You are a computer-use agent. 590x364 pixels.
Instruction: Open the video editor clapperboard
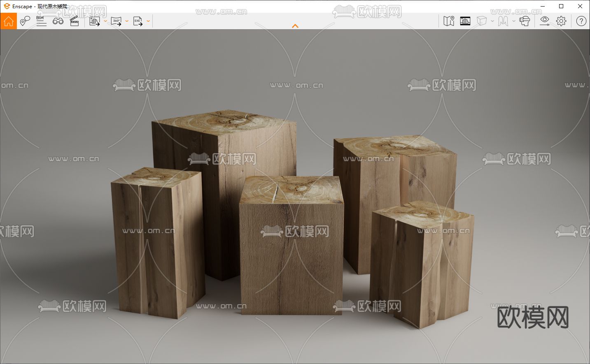coord(75,21)
